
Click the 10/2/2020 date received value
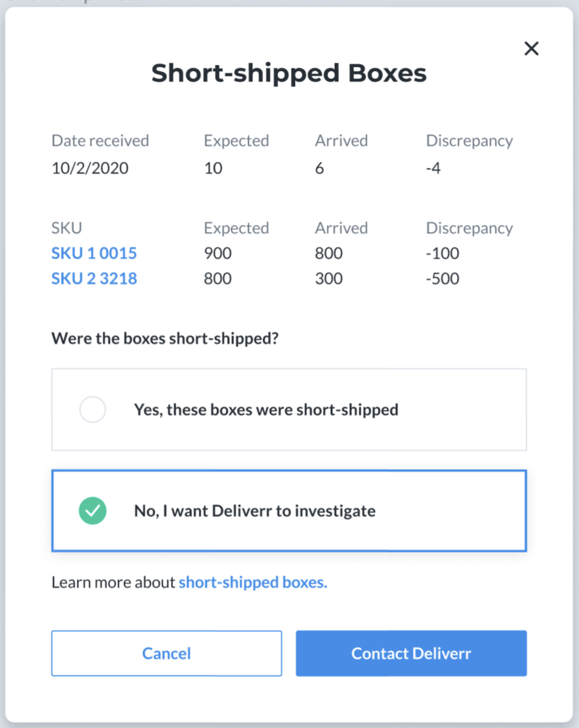coord(90,168)
